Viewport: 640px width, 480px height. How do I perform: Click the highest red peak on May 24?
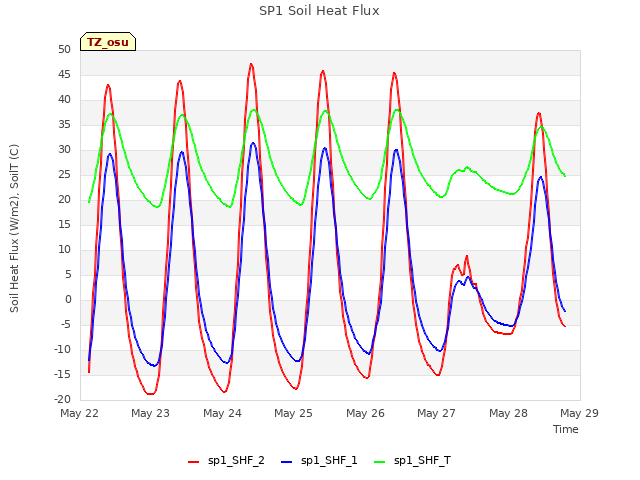(251, 64)
